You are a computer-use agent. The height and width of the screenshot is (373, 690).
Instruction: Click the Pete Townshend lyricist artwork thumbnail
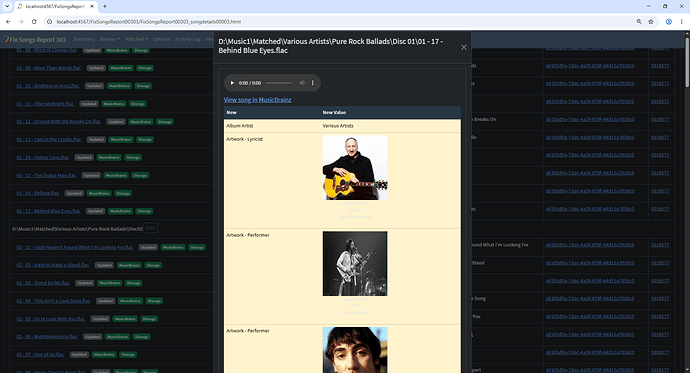point(355,168)
